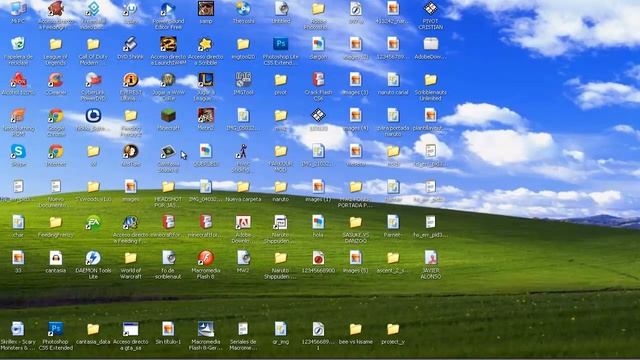Select the Jugar a League shortcut
This screenshot has height=360, width=640.
point(206,80)
